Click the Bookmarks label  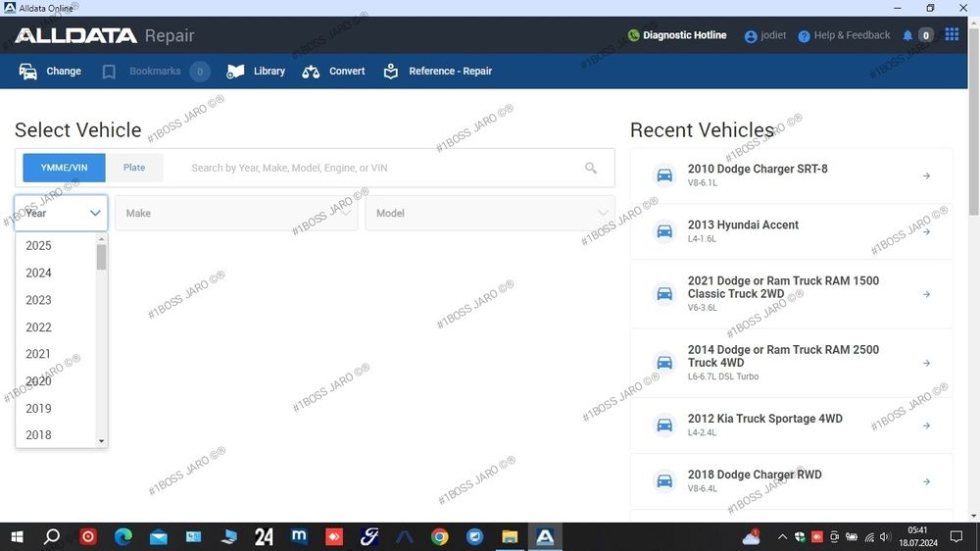coord(155,72)
